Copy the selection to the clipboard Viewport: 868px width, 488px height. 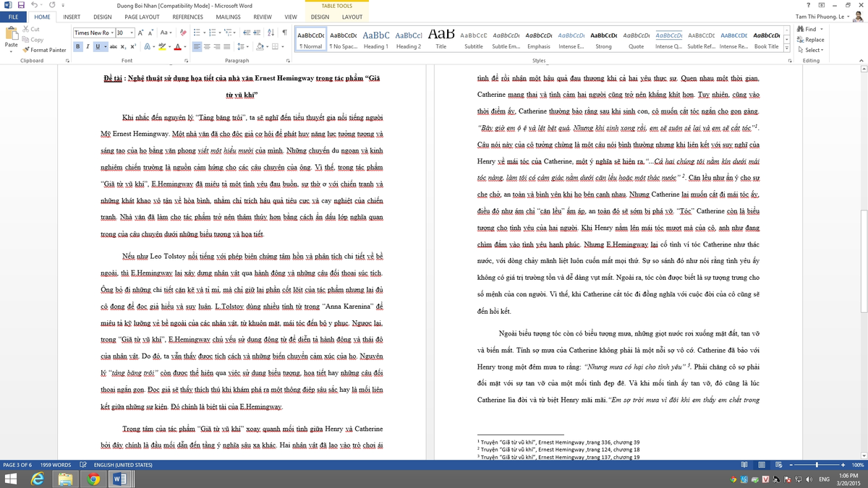(33, 39)
